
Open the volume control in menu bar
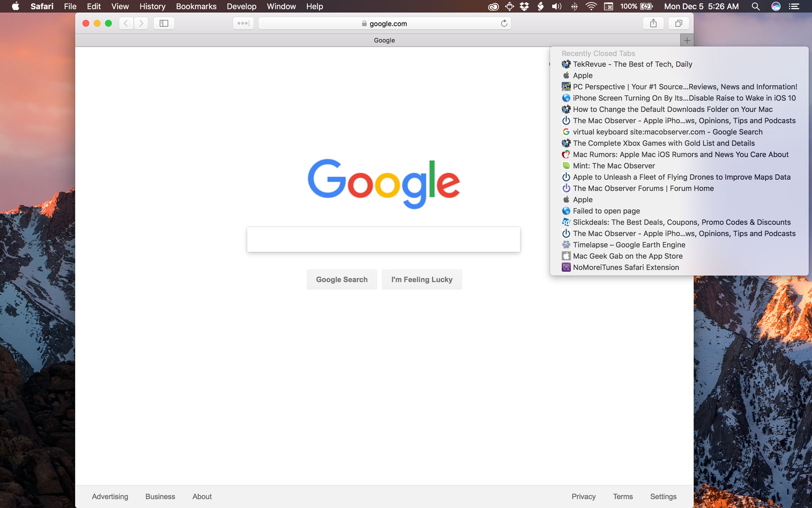(557, 6)
